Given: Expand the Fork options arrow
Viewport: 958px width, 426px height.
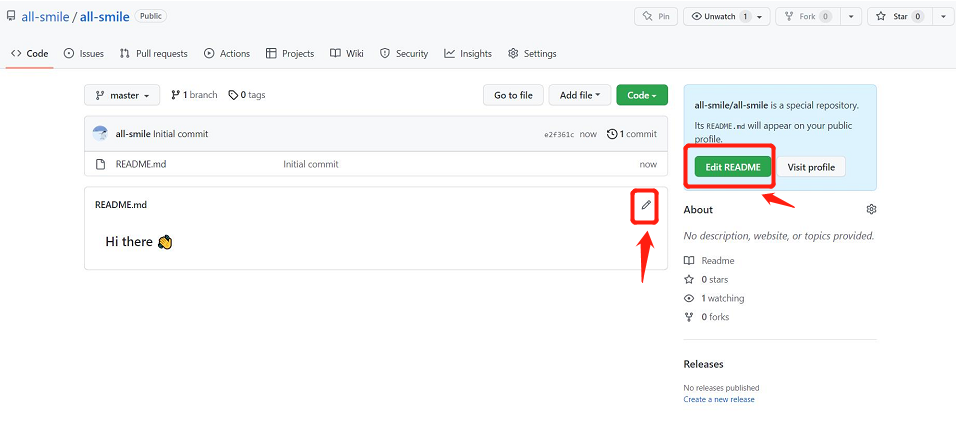Looking at the screenshot, I should (850, 17).
